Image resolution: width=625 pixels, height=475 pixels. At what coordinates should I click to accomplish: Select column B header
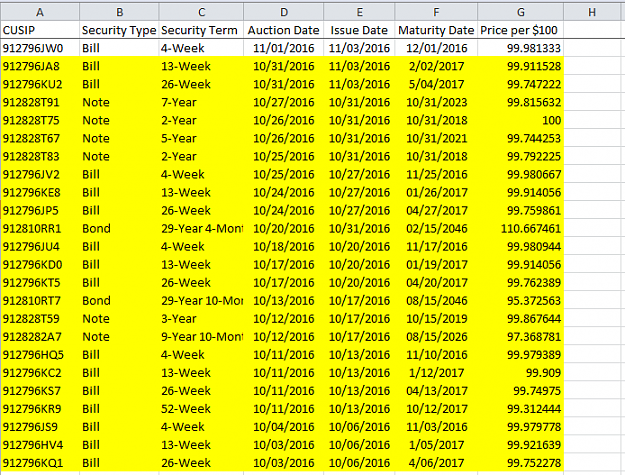coord(119,12)
